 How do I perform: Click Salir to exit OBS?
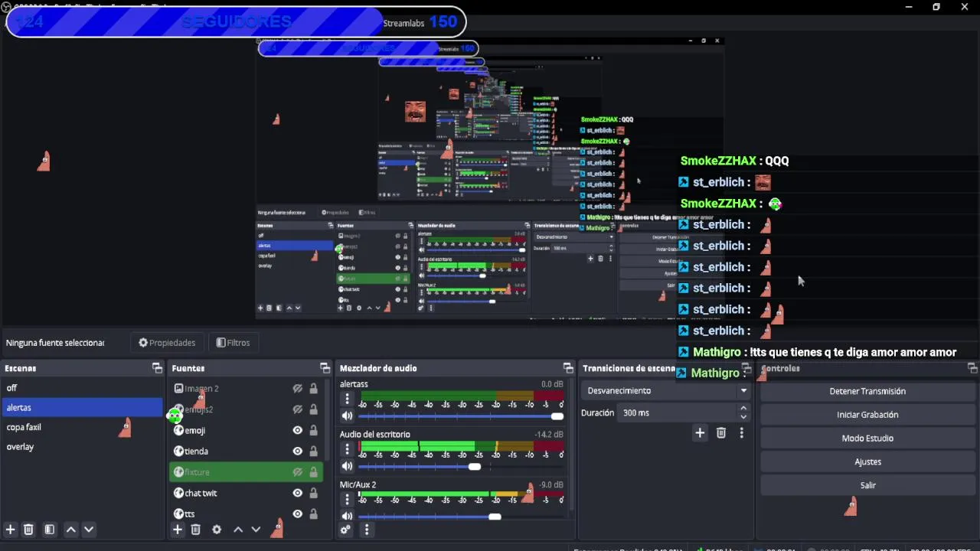pyautogui.click(x=867, y=485)
